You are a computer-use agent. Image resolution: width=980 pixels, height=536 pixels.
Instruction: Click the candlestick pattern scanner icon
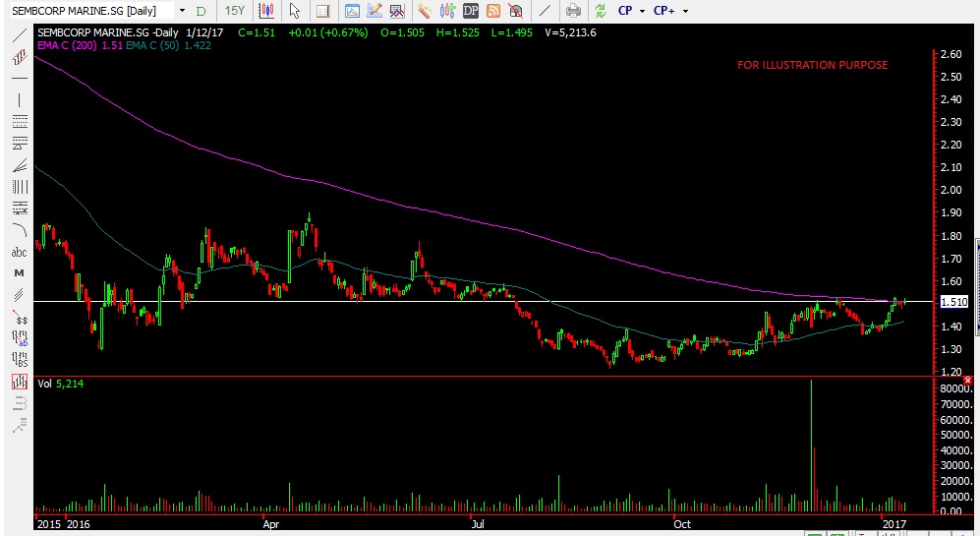point(447,11)
